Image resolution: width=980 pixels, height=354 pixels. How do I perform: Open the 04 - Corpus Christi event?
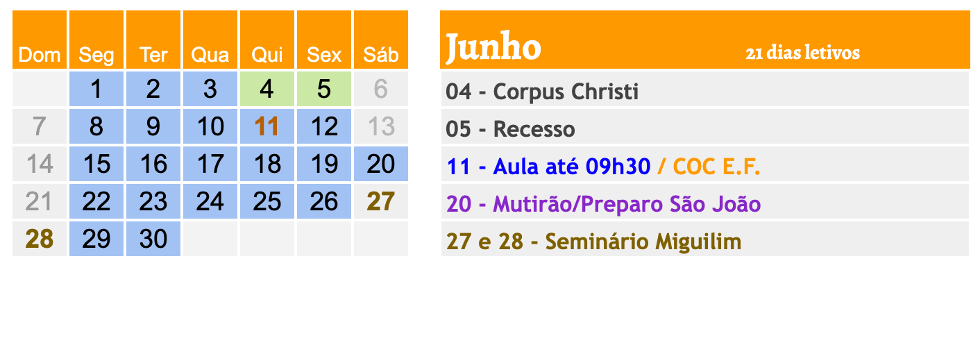coord(542,91)
